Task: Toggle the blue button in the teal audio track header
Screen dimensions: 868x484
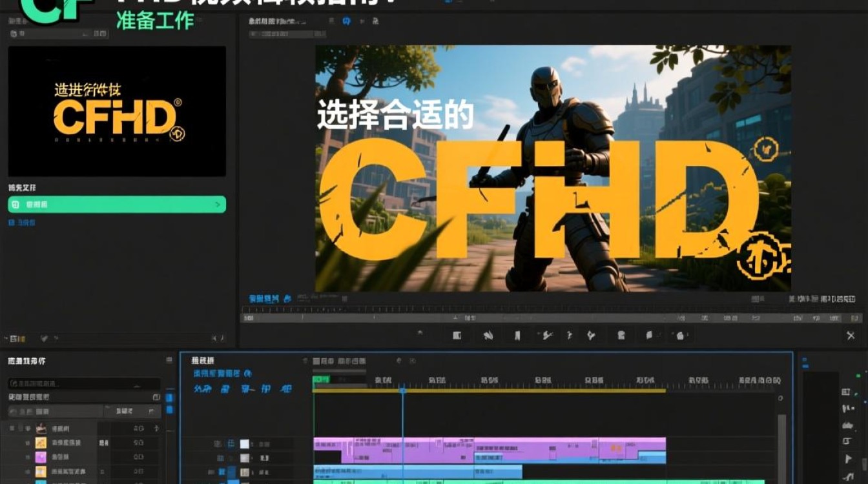Action: 233,481
